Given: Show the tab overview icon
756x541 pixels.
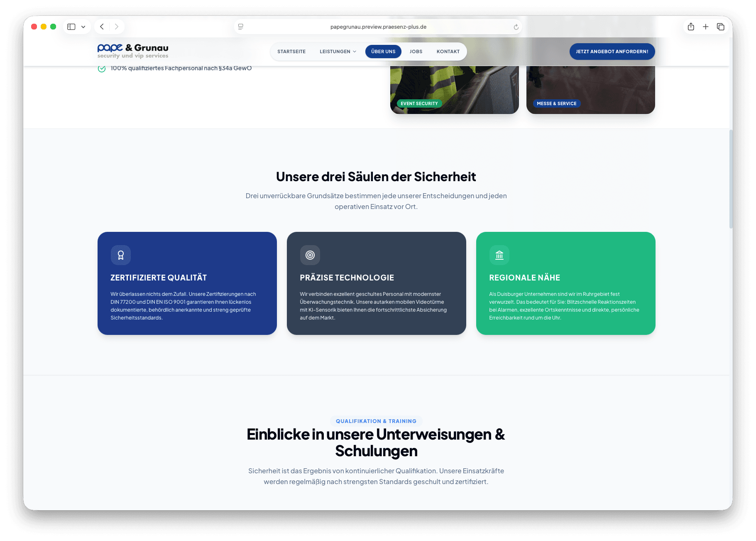Looking at the screenshot, I should (x=721, y=27).
